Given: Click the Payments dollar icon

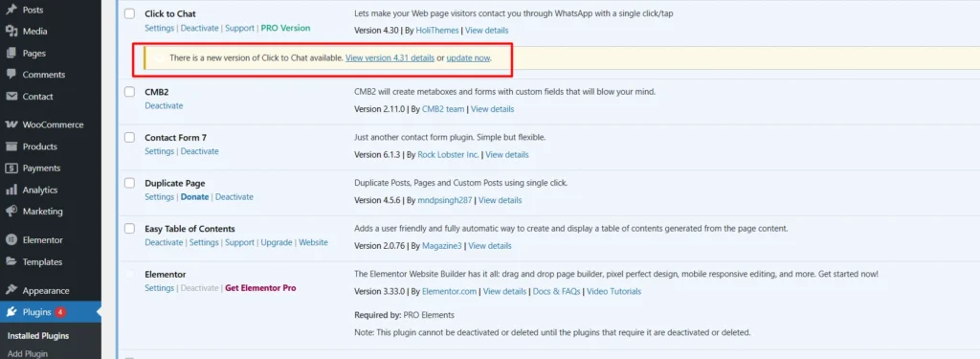Looking at the screenshot, I should click(x=11, y=168).
